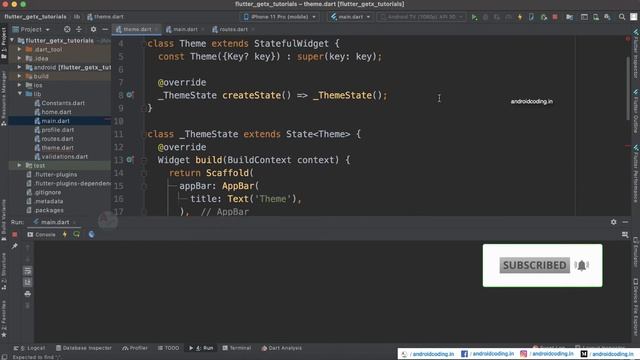This screenshot has height=360, width=640.
Task: Toggle scroll to end icon in console
Action: [x=27, y=282]
